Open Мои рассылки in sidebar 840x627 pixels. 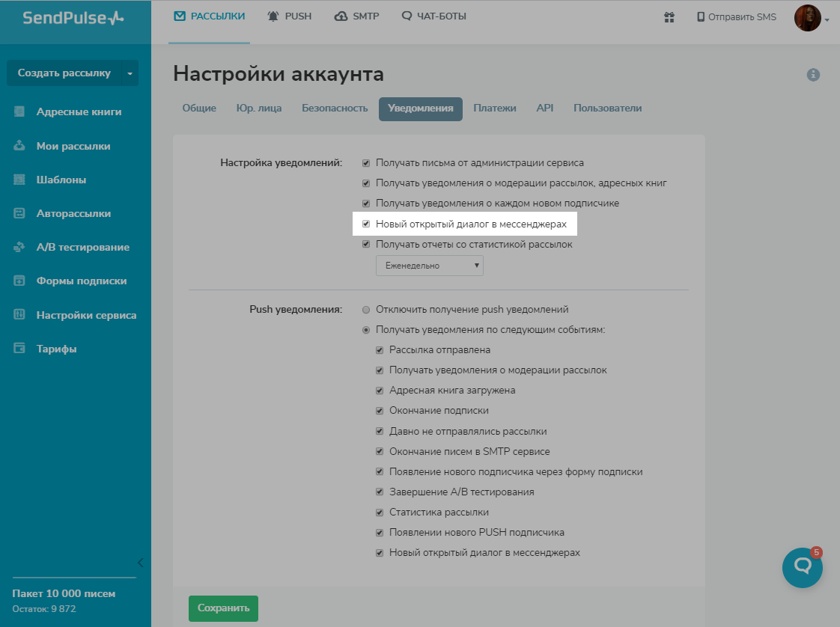(73, 146)
